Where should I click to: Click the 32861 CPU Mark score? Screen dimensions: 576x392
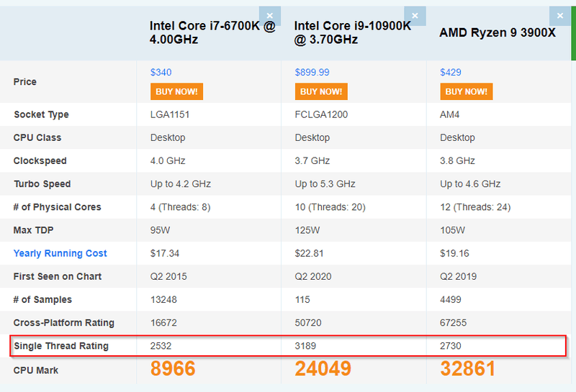click(467, 368)
